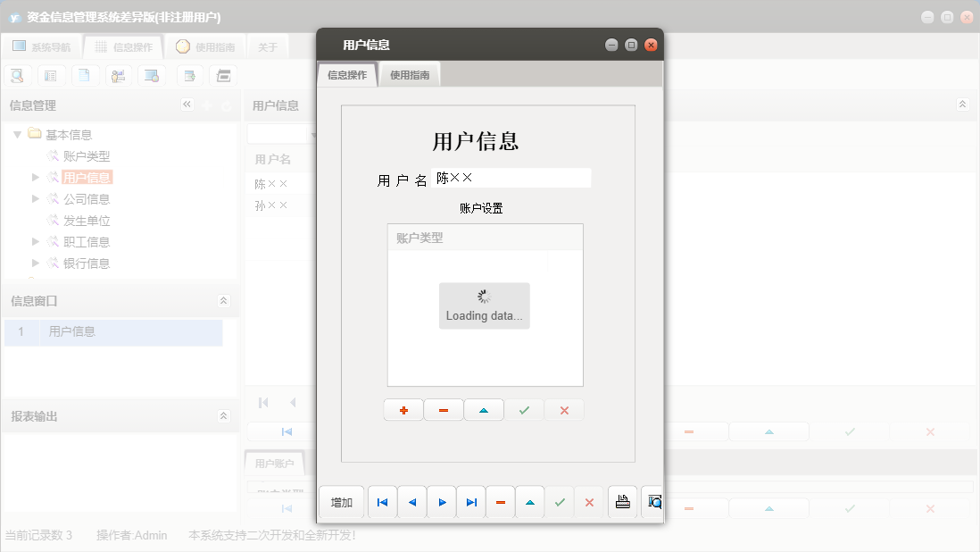Click the plus icon under 账户设置

coord(403,409)
